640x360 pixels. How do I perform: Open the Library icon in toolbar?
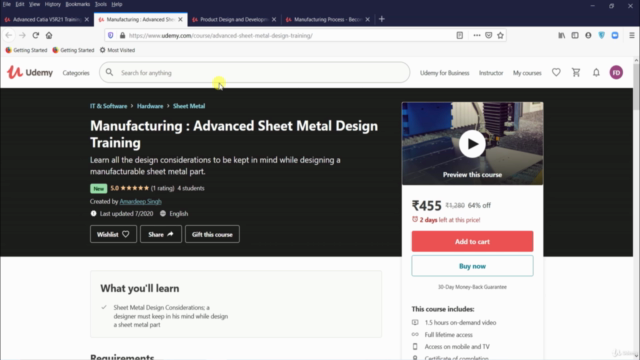pos(562,36)
